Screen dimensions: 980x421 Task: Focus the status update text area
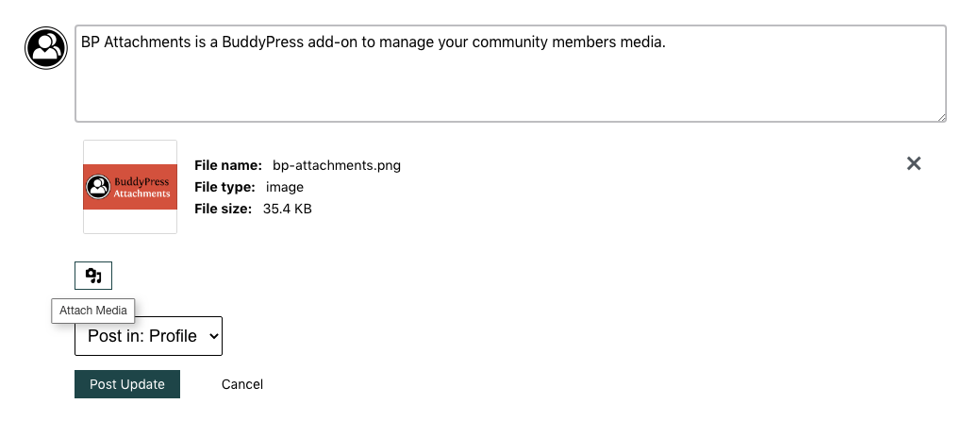510,74
